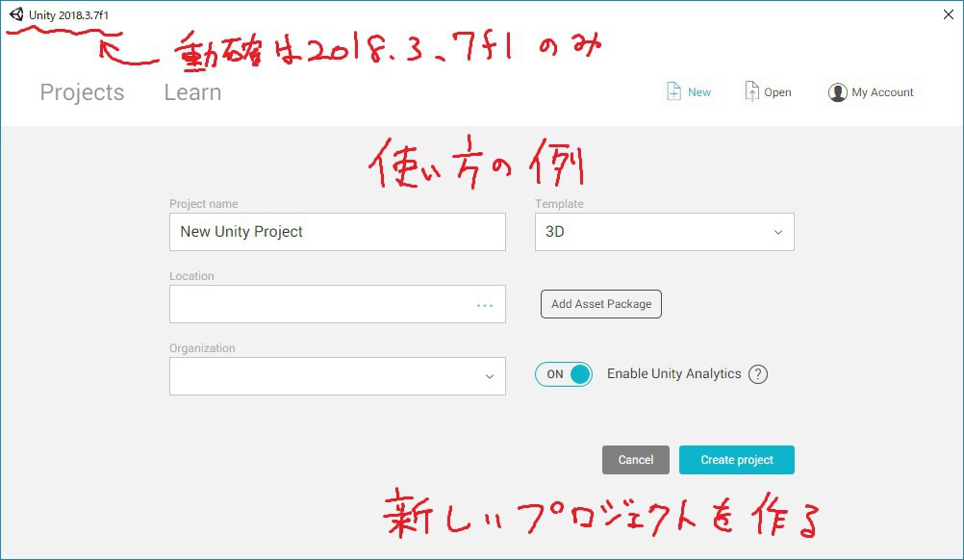The width and height of the screenshot is (964, 560).
Task: Click the Cancel button
Action: (636, 460)
